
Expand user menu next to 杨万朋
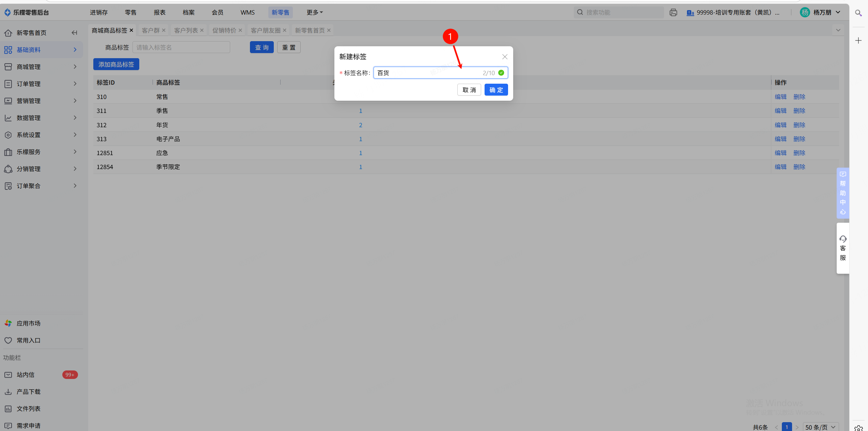tap(838, 13)
